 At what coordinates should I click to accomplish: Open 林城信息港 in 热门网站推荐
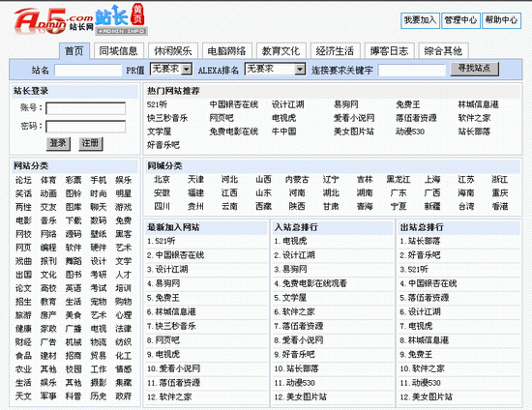tap(479, 104)
